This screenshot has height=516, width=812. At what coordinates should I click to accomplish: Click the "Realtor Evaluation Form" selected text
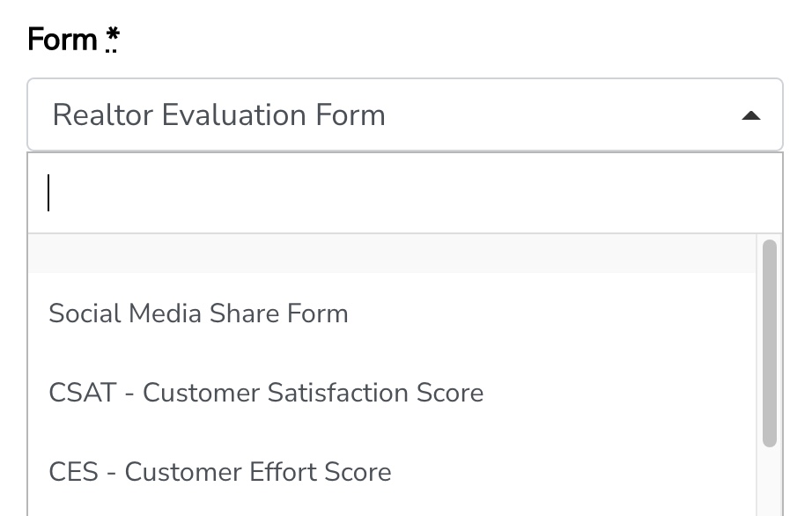pos(219,115)
